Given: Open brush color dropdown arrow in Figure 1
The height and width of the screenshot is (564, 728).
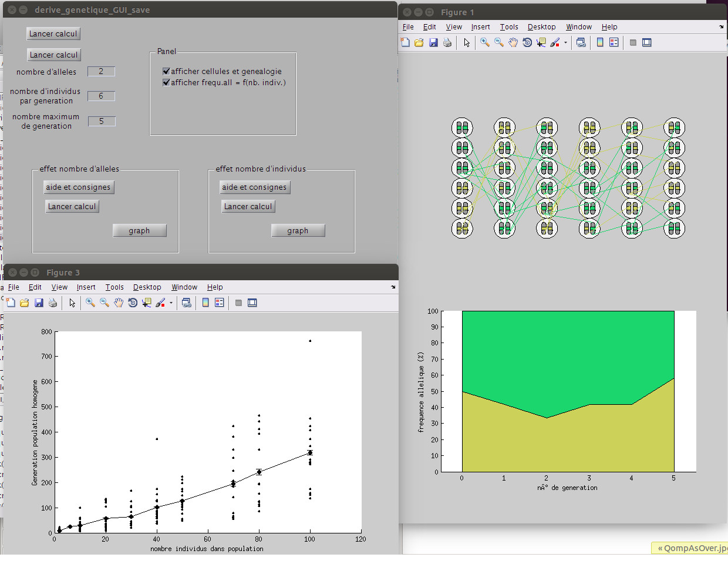Looking at the screenshot, I should [566, 42].
